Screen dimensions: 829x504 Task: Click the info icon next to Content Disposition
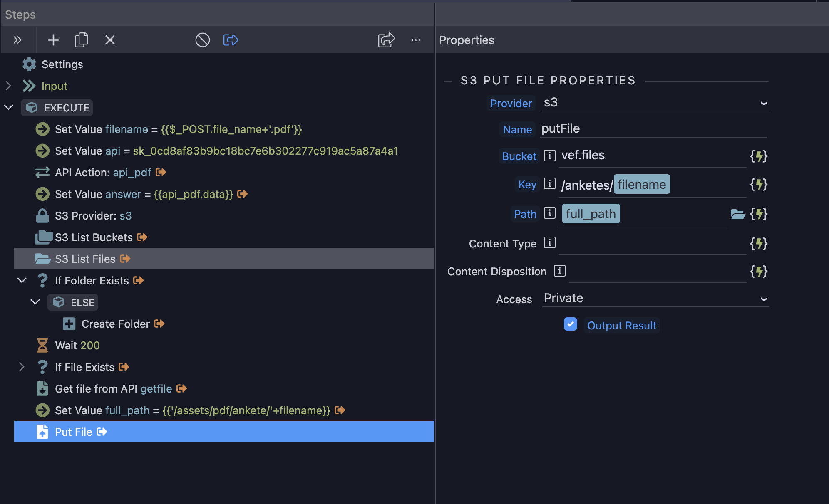click(560, 271)
